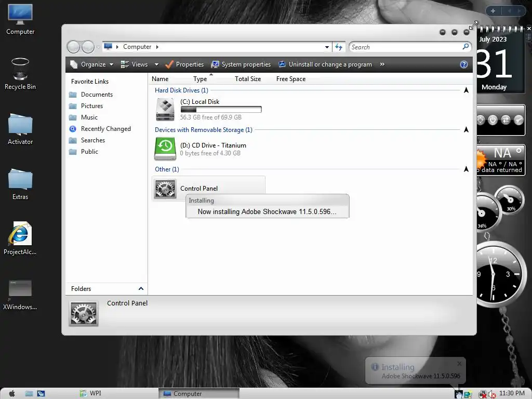
Task: Click the weather gadget showing NA
Action: pyautogui.click(x=501, y=160)
